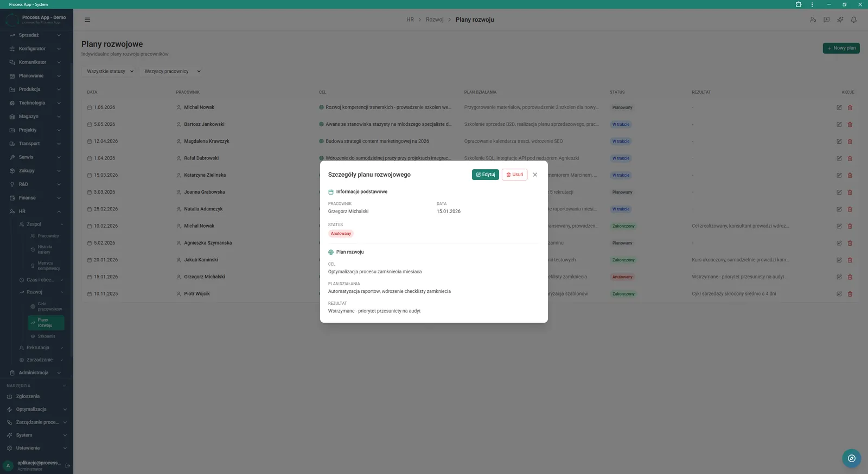Collapse the Zespol subsection
This screenshot has height=474, width=868.
(x=41, y=224)
